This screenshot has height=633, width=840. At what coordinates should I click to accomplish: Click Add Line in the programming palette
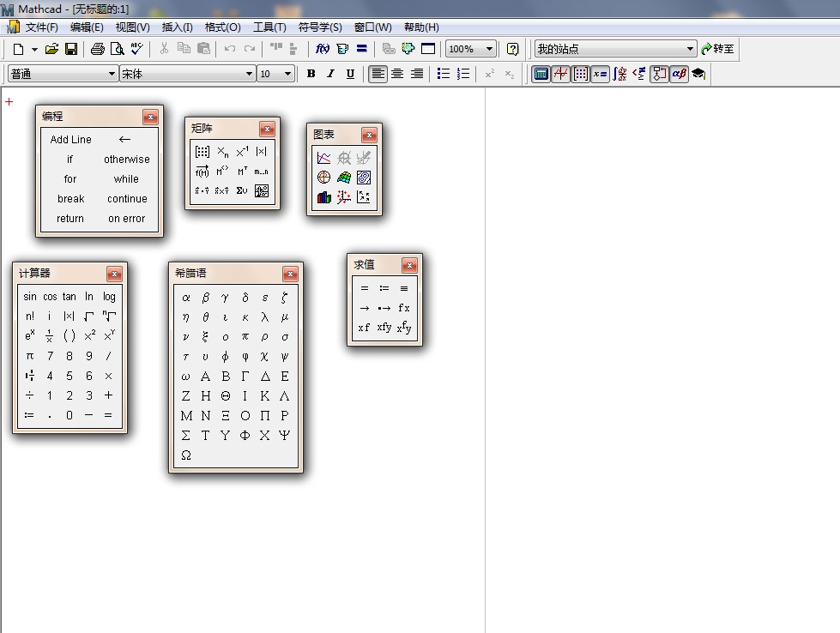[x=70, y=140]
